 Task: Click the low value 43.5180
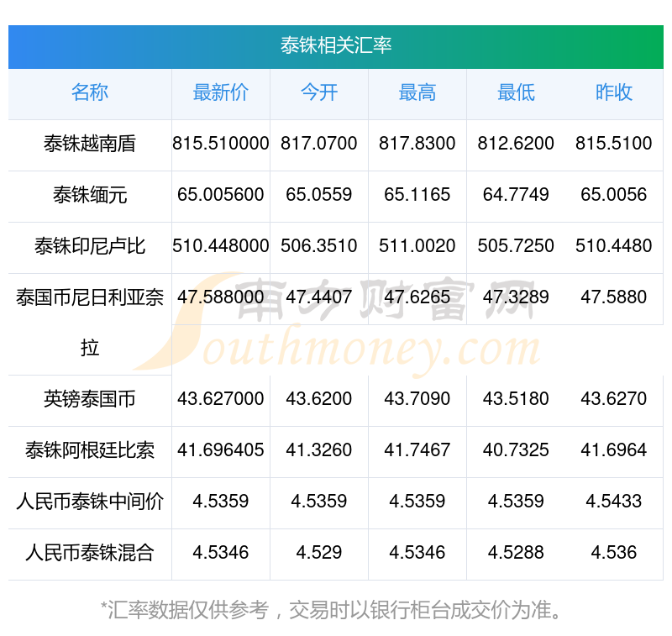point(516,399)
